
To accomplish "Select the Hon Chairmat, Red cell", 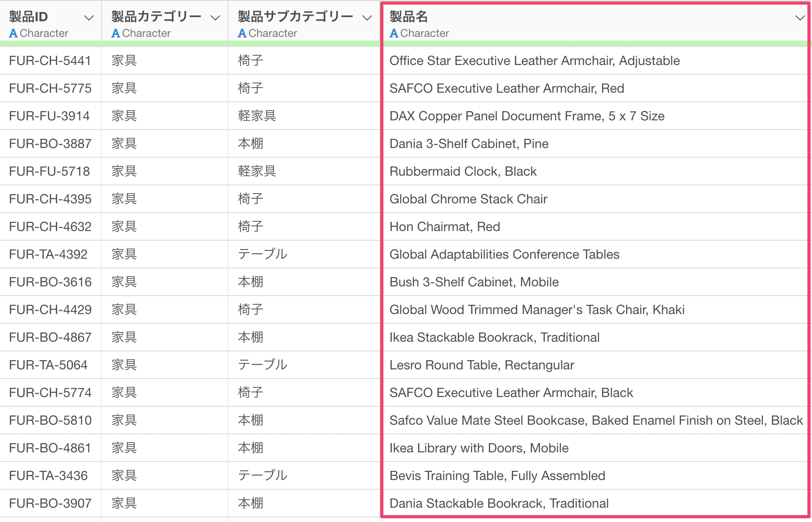I will (445, 227).
